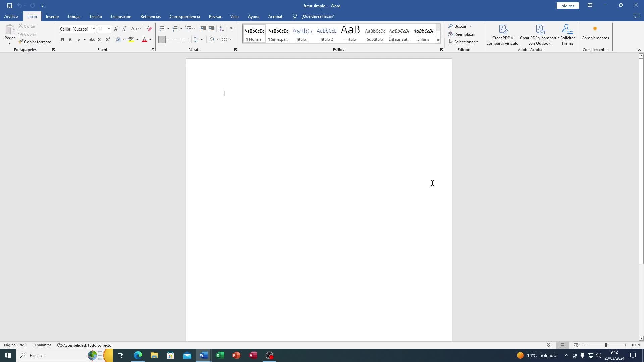
Task: Click the superscript icon
Action: [x=108, y=39]
